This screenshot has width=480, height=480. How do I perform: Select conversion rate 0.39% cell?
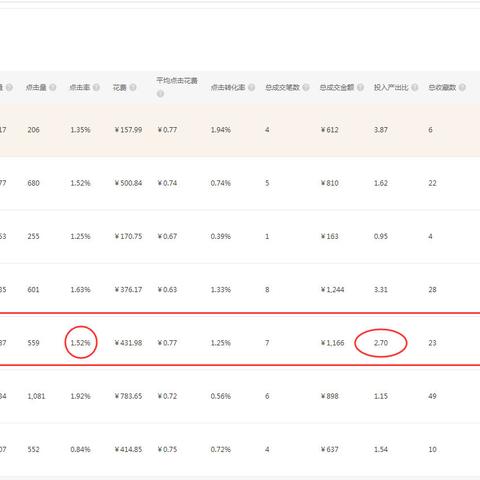pyautogui.click(x=221, y=236)
